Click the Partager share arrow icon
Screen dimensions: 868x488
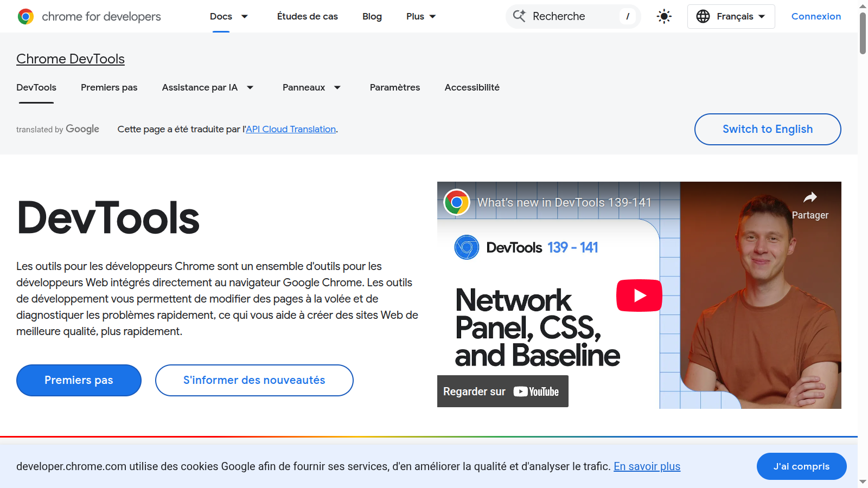click(810, 198)
